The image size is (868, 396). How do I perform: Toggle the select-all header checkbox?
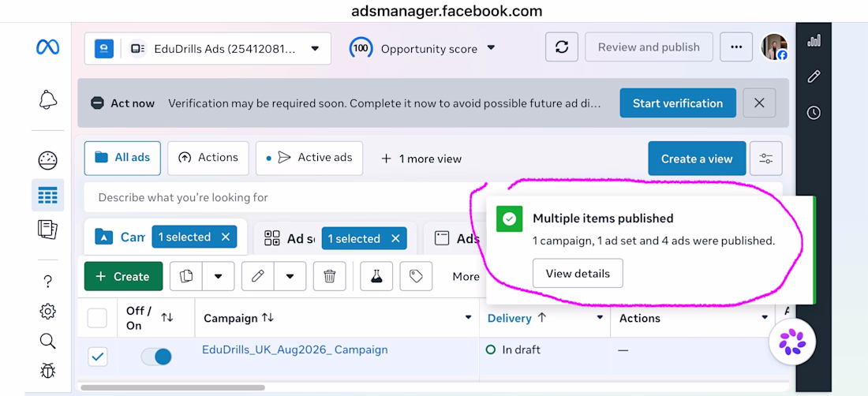point(97,318)
